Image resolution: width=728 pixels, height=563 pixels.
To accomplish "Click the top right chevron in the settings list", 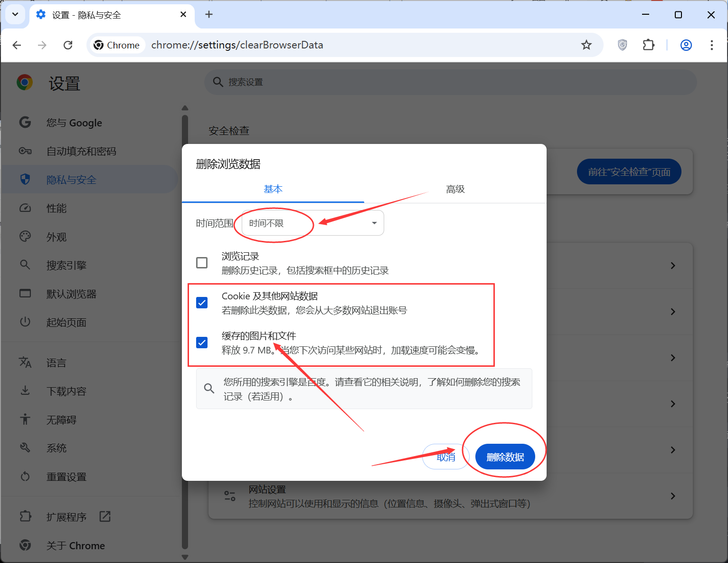I will coord(673,265).
